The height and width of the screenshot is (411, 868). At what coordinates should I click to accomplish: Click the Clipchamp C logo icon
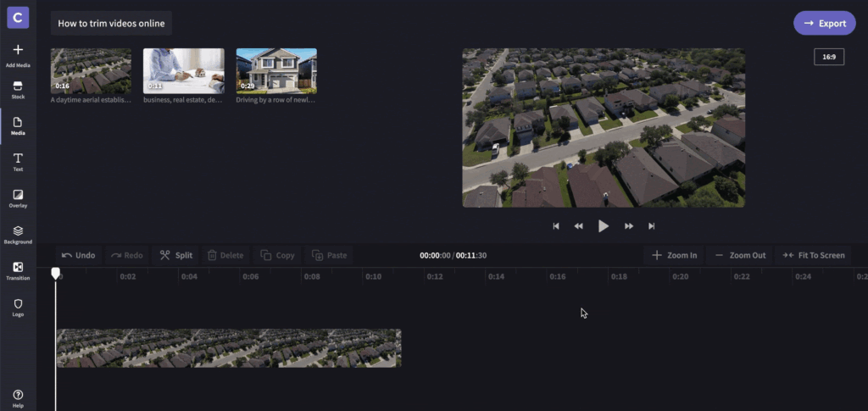[x=18, y=19]
